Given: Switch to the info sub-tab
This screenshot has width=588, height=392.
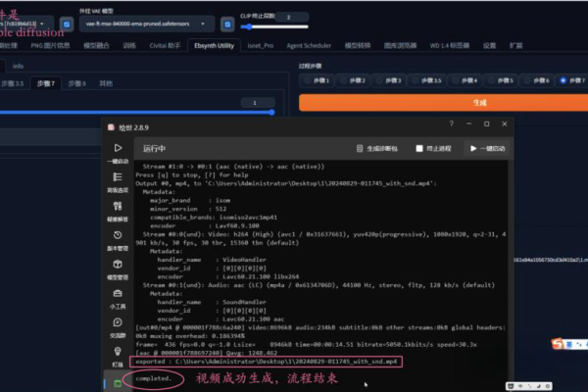Looking at the screenshot, I should pos(18,66).
